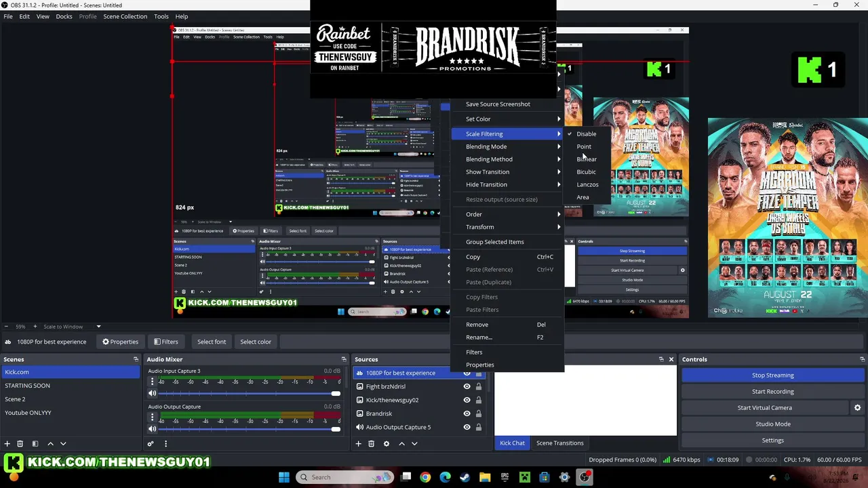Toggle lock on Kick/thenewsguy02 source
The height and width of the screenshot is (488, 868).
[478, 401]
